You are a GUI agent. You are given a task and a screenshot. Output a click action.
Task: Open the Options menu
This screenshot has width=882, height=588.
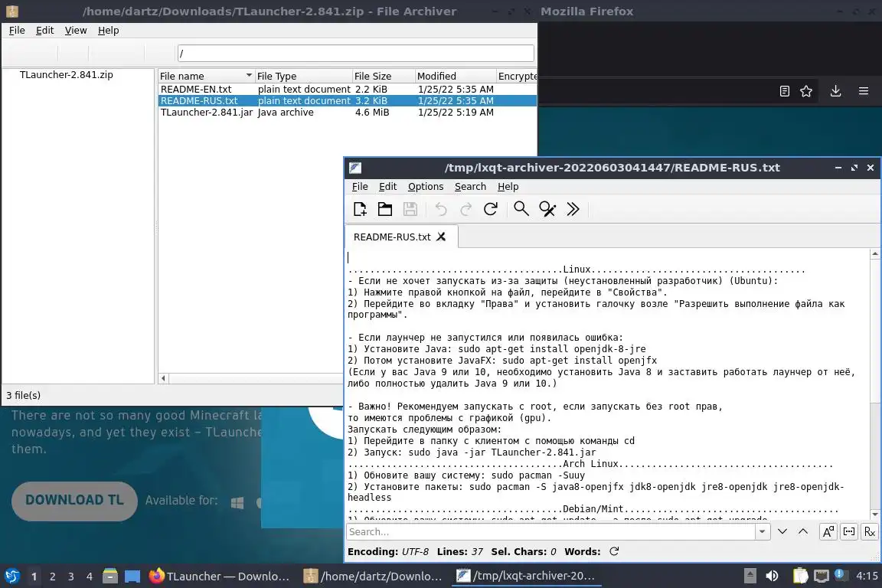click(x=426, y=186)
